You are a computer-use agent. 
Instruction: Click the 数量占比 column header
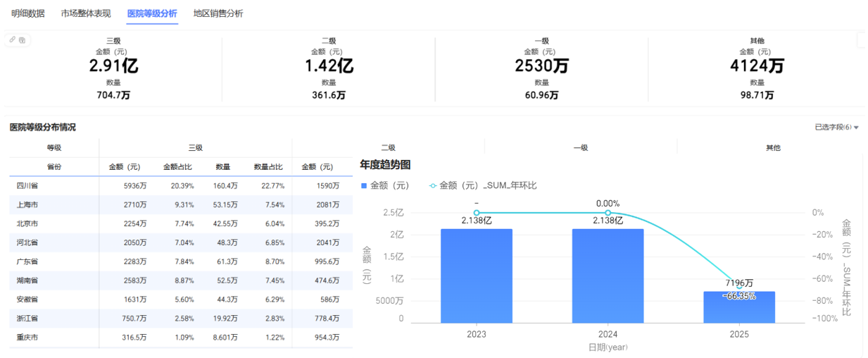(x=268, y=167)
